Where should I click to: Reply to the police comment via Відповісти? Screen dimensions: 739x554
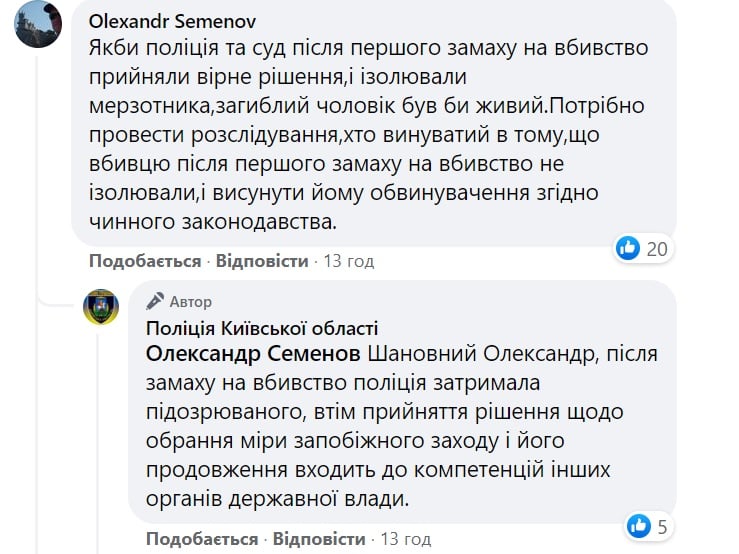[319, 539]
